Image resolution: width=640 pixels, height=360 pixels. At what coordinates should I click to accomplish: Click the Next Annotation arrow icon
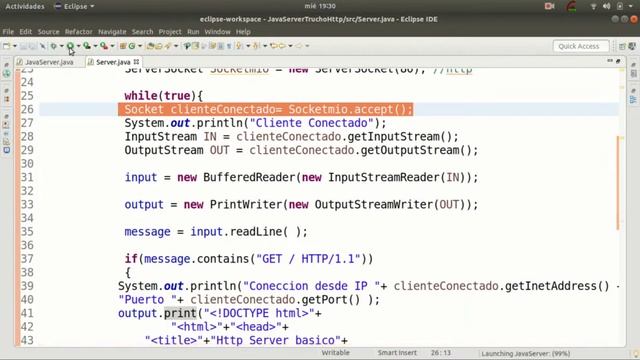click(239, 46)
